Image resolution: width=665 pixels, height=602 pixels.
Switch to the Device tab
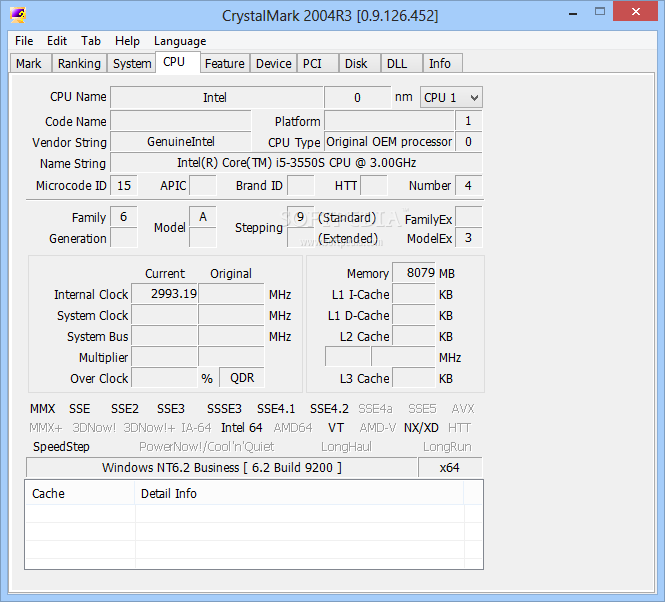(x=274, y=64)
